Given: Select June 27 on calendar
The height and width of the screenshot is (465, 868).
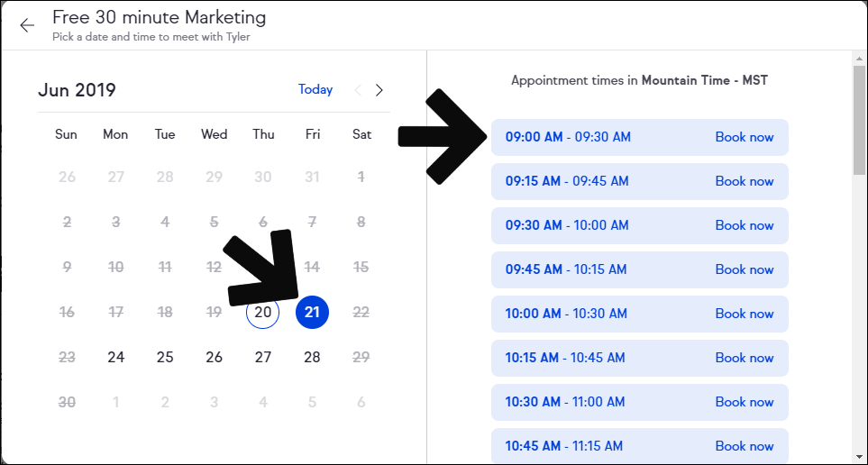Looking at the screenshot, I should coord(263,357).
